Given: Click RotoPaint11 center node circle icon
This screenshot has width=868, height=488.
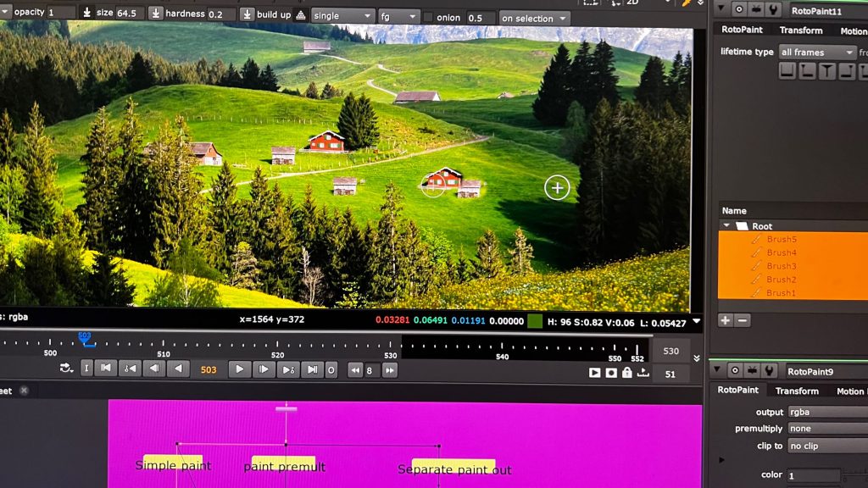Looking at the screenshot, I should click(739, 8).
